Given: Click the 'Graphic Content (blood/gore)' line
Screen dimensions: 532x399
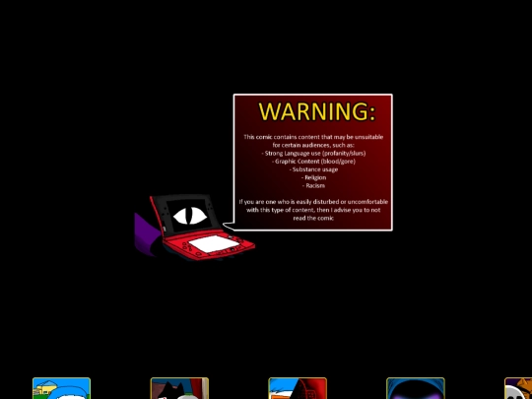Looking at the screenshot, I should (x=313, y=162).
